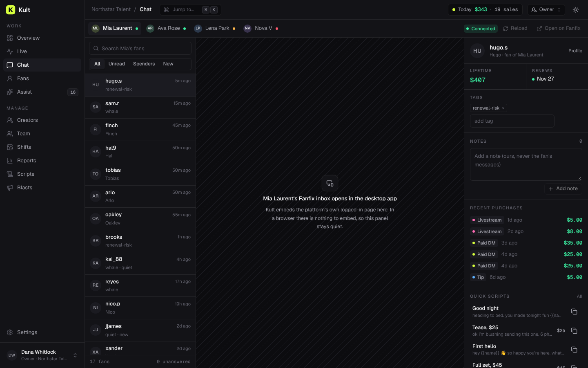The width and height of the screenshot is (588, 368).
Task: Click the Kult logo icon
Action: click(11, 10)
